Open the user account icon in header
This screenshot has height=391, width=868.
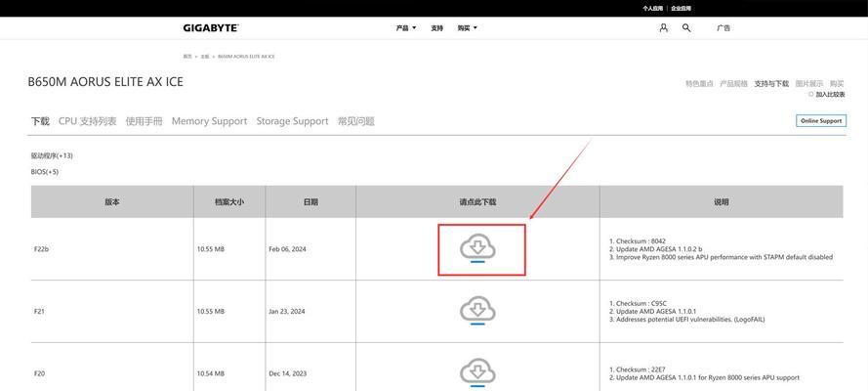(x=664, y=27)
